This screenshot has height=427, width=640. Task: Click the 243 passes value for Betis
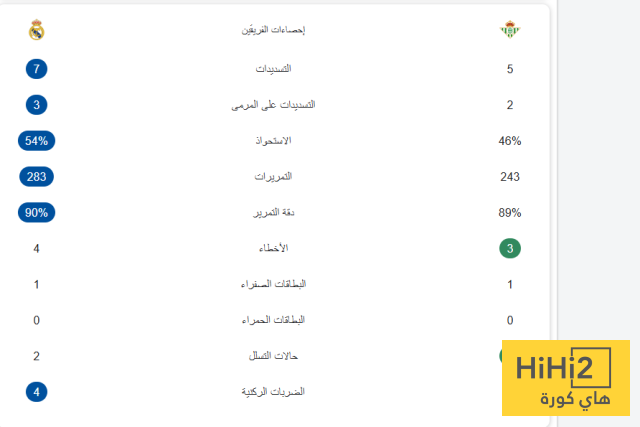(510, 177)
